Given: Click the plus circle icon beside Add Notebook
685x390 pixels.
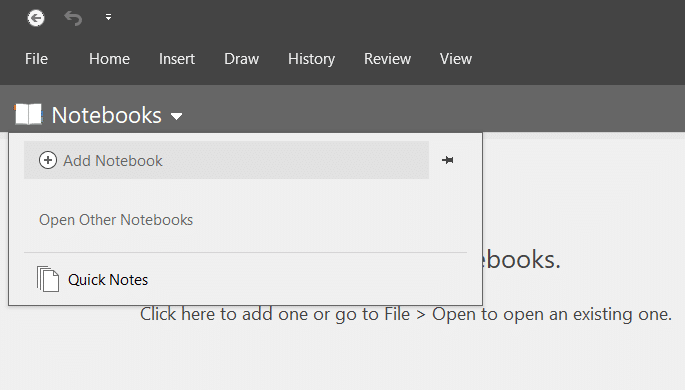Looking at the screenshot, I should [48, 160].
